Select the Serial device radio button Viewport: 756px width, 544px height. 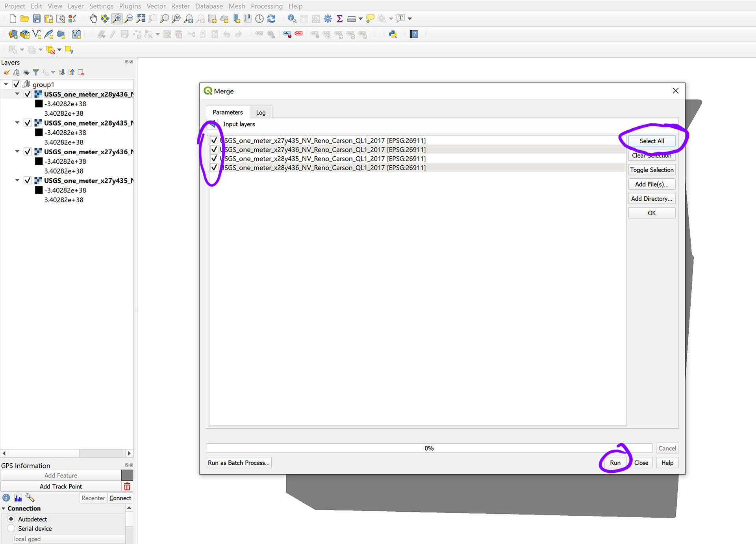point(11,528)
